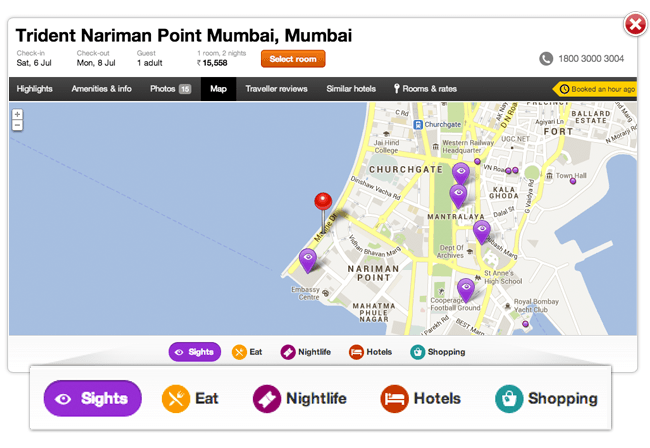The height and width of the screenshot is (448, 650).
Task: Toggle the enlarged Sights filter pill
Action: (92, 398)
